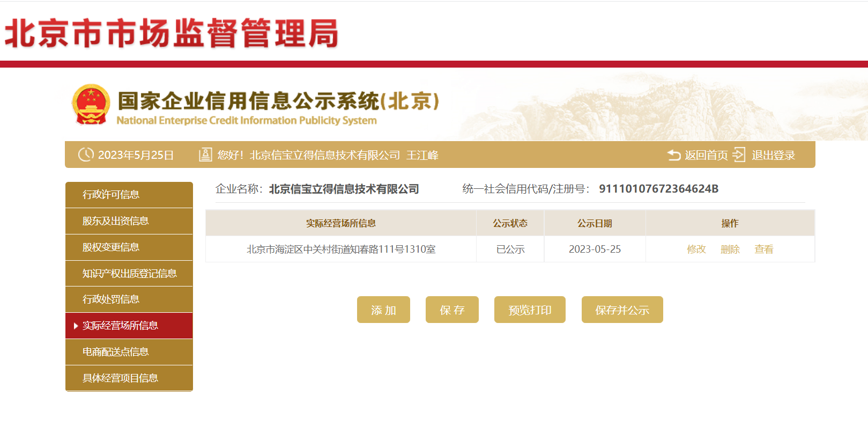Click 删除 link in the address row
This screenshot has width=868, height=426.
[x=730, y=249]
